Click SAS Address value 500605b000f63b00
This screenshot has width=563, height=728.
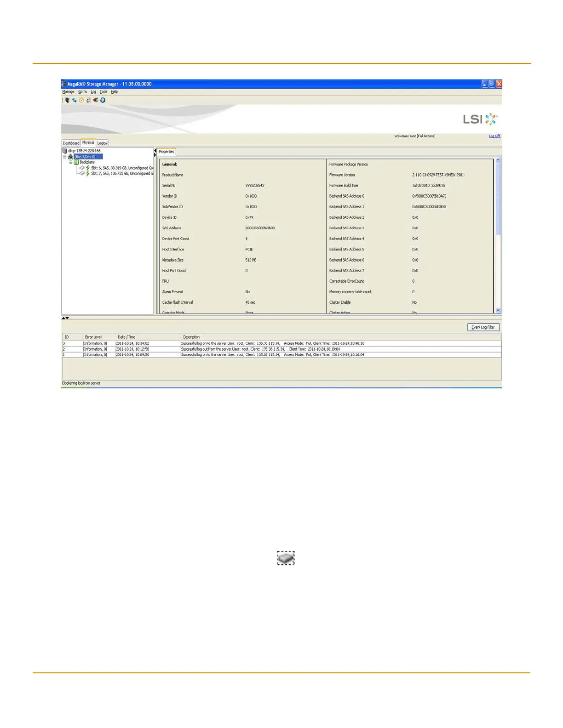point(260,228)
